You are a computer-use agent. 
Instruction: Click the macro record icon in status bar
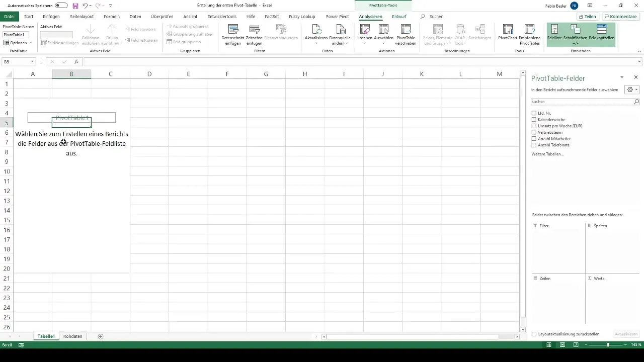(21, 345)
